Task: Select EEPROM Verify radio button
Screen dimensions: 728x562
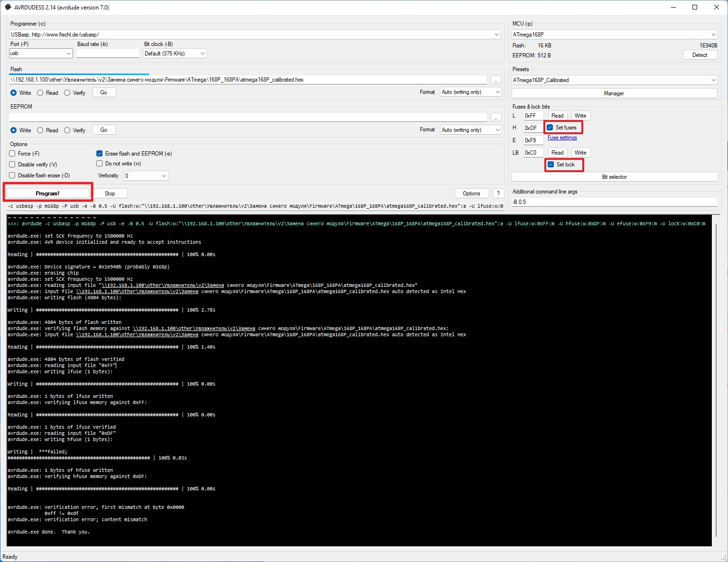Action: [75, 130]
